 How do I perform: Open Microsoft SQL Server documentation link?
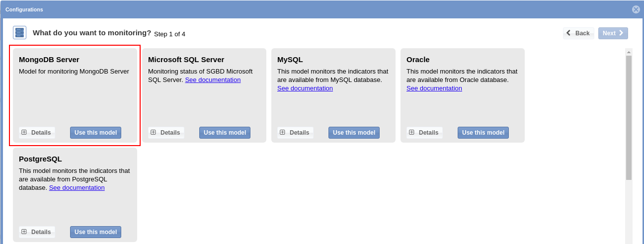pyautogui.click(x=213, y=80)
